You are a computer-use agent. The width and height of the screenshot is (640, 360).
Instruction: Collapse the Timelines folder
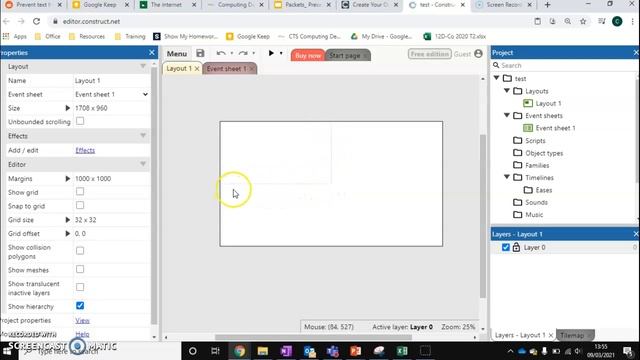pyautogui.click(x=507, y=177)
